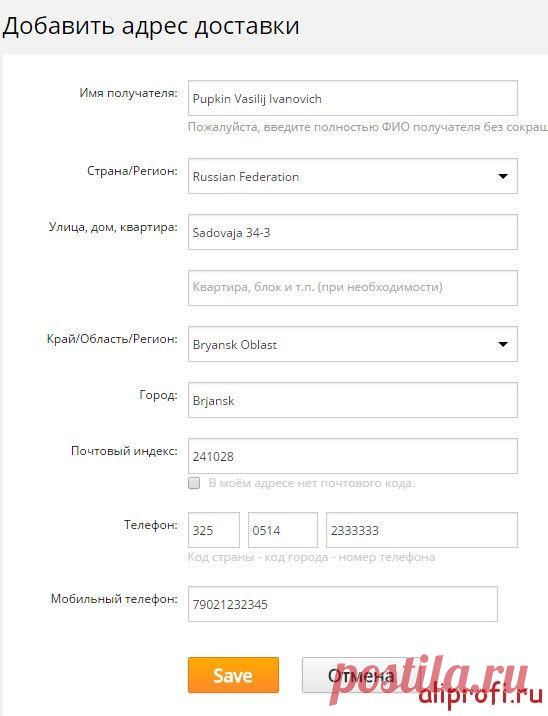
Task: Click the city code field 0514
Action: [x=283, y=530]
